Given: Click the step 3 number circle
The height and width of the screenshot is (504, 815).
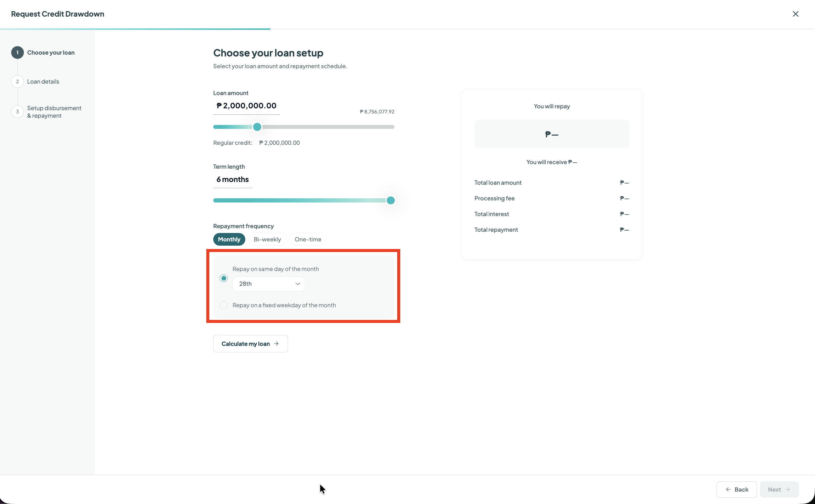Looking at the screenshot, I should 17,112.
